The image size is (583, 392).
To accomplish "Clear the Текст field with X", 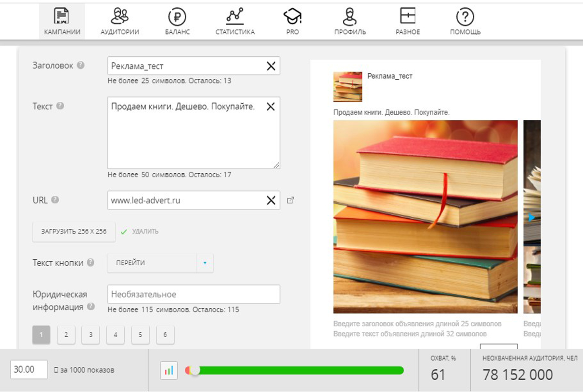I will click(x=271, y=107).
